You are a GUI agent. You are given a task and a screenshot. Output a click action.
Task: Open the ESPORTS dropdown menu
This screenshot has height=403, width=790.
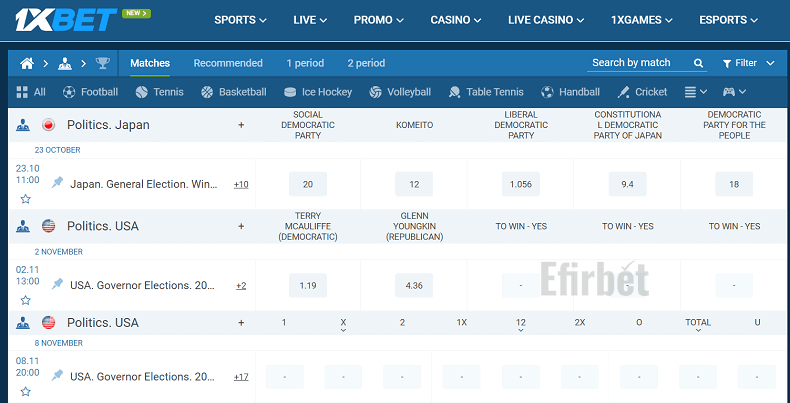tap(728, 20)
